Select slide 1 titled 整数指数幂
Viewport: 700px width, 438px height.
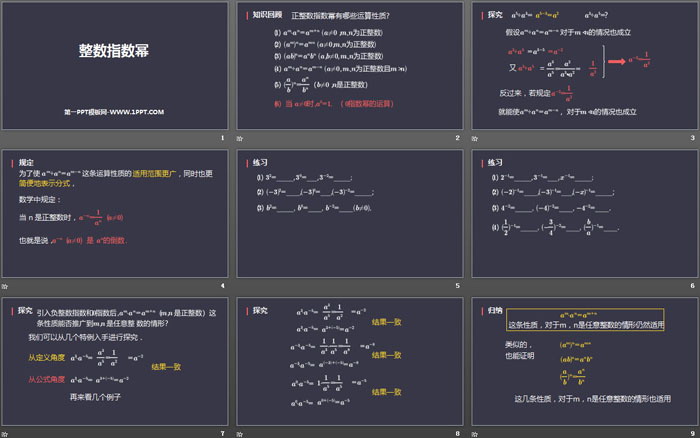point(115,66)
